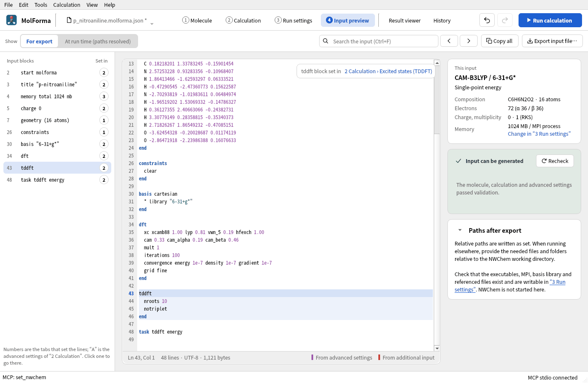Screen dimensions: 588x383
Task: Open the File menu
Action: (9, 5)
